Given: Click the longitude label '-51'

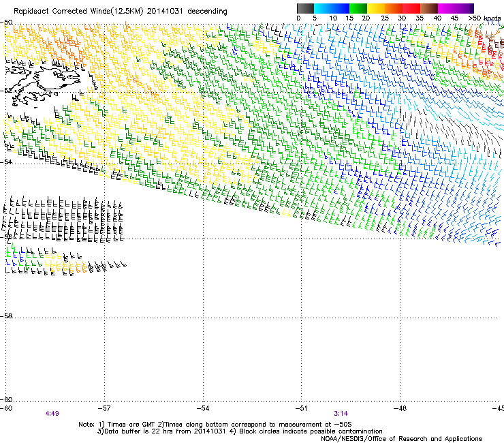Looking at the screenshot, I should pyautogui.click(x=301, y=408).
